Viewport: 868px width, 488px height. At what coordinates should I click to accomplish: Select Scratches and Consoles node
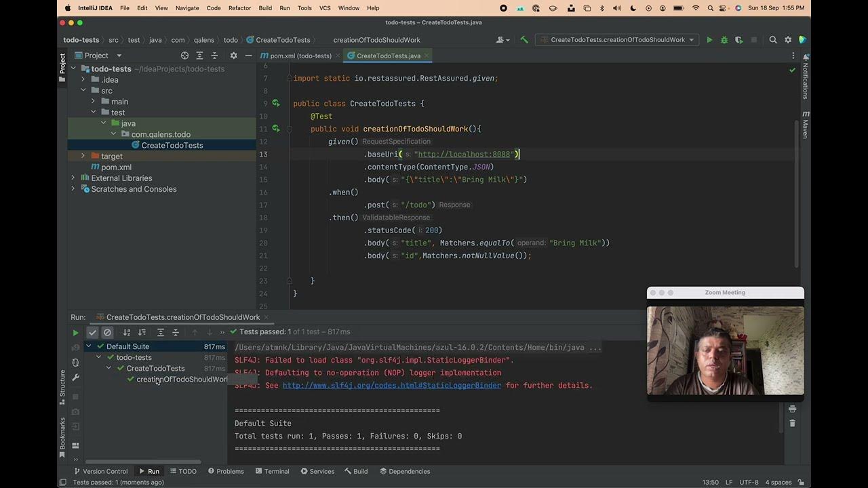click(x=134, y=189)
